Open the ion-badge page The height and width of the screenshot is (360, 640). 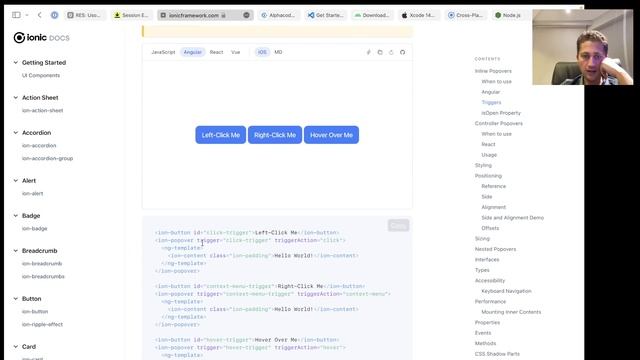[34, 229]
